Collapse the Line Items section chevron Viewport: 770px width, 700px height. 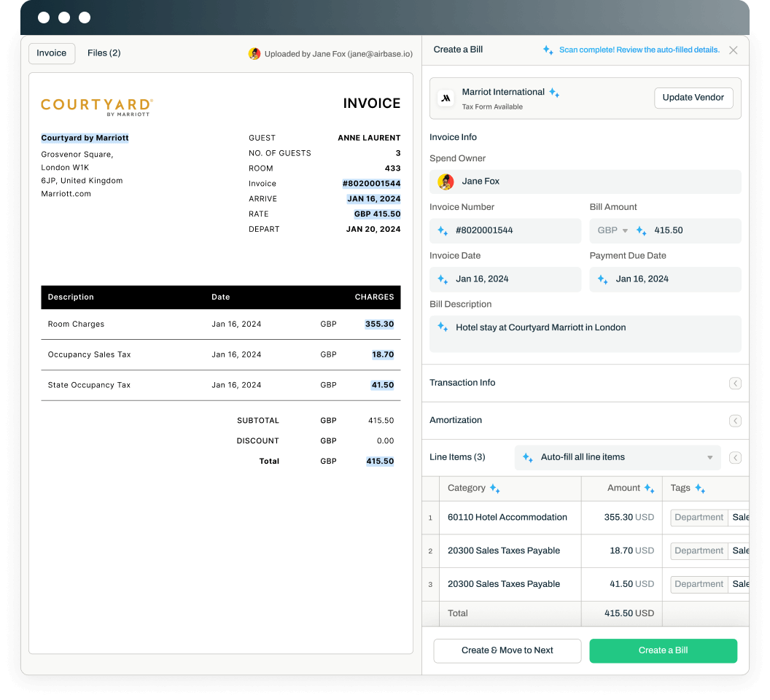point(735,458)
